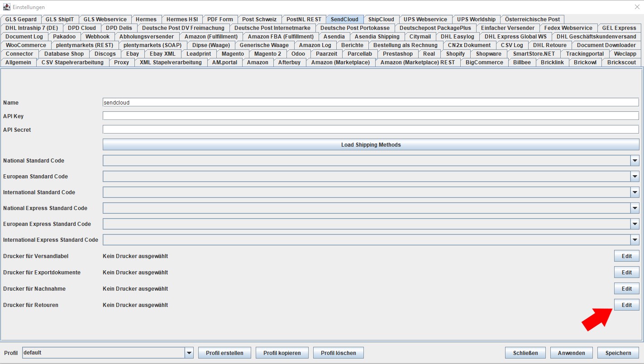
Task: Click the Name input field
Action: 371,102
